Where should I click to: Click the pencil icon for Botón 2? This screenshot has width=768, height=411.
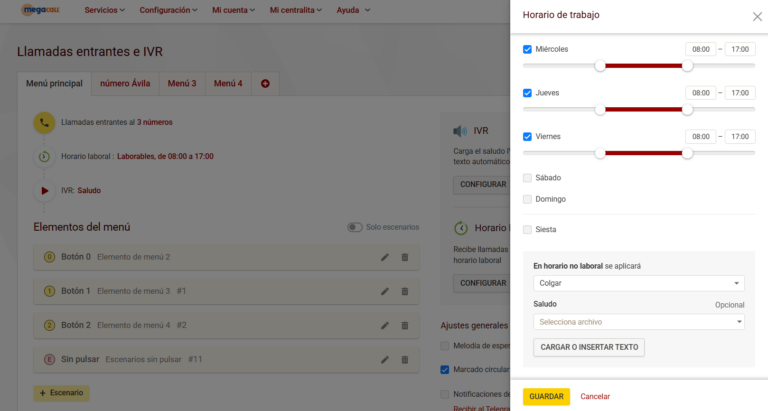pos(385,325)
